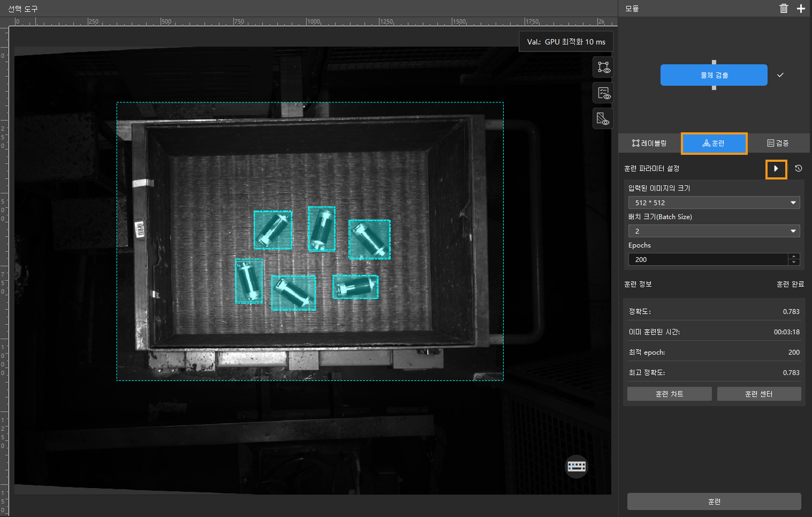Screen dimensions: 812x517
Task: Switch to the 레이블링 tab
Action: [x=649, y=143]
